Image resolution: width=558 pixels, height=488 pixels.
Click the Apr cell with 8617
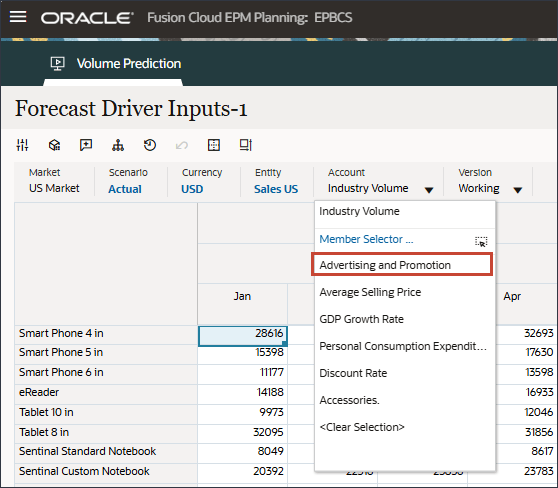click(x=527, y=453)
